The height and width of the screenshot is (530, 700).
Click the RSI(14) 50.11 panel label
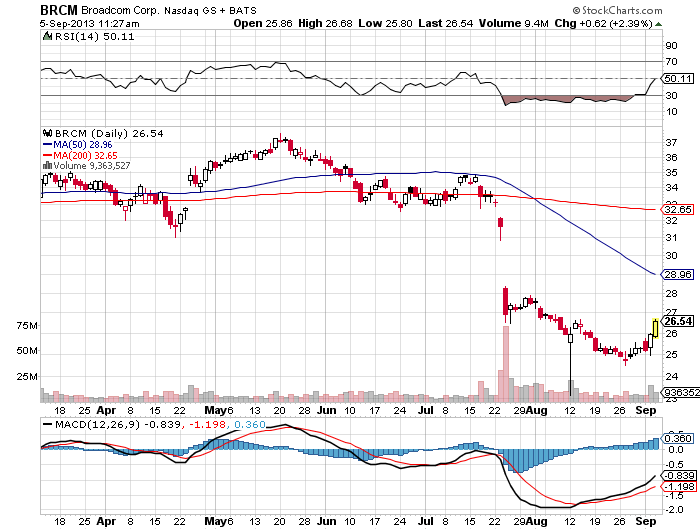pyautogui.click(x=94, y=37)
